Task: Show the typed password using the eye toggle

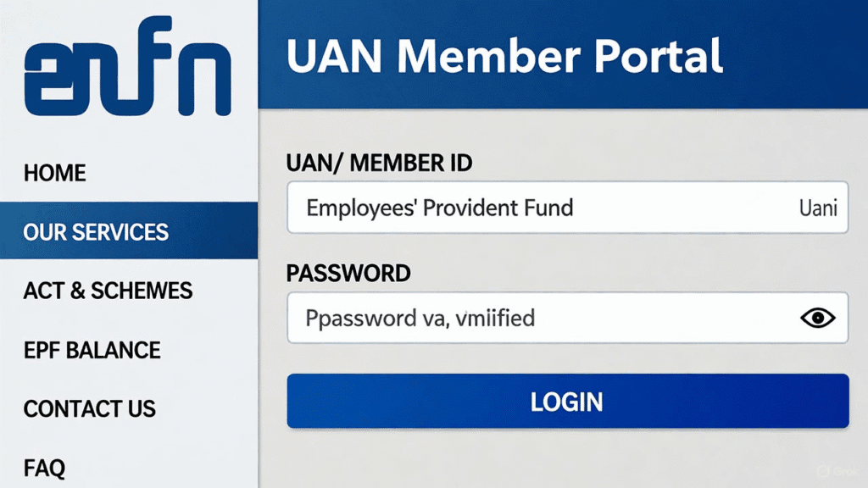Action: (816, 317)
